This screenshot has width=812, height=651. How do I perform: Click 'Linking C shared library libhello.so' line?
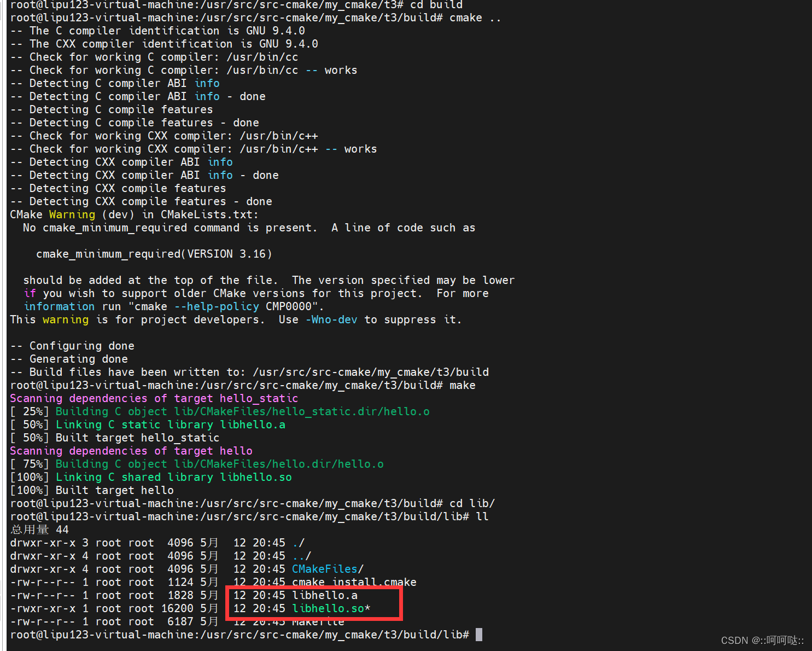pyautogui.click(x=174, y=477)
